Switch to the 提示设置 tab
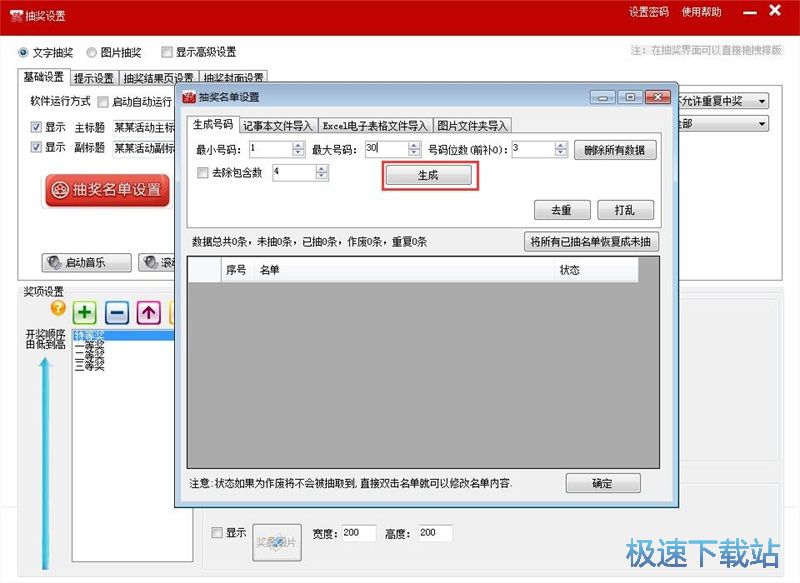This screenshot has height=583, width=800. (x=94, y=78)
